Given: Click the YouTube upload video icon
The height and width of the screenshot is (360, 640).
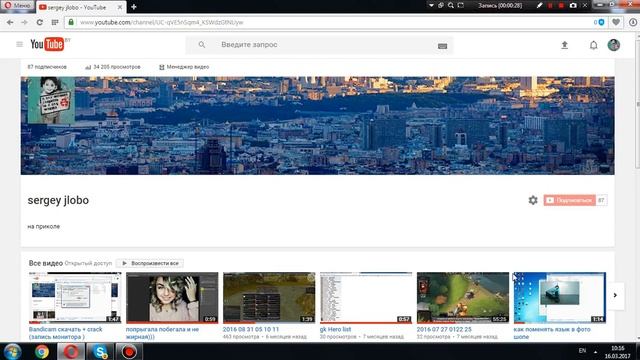Looking at the screenshot, I should click(x=564, y=45).
